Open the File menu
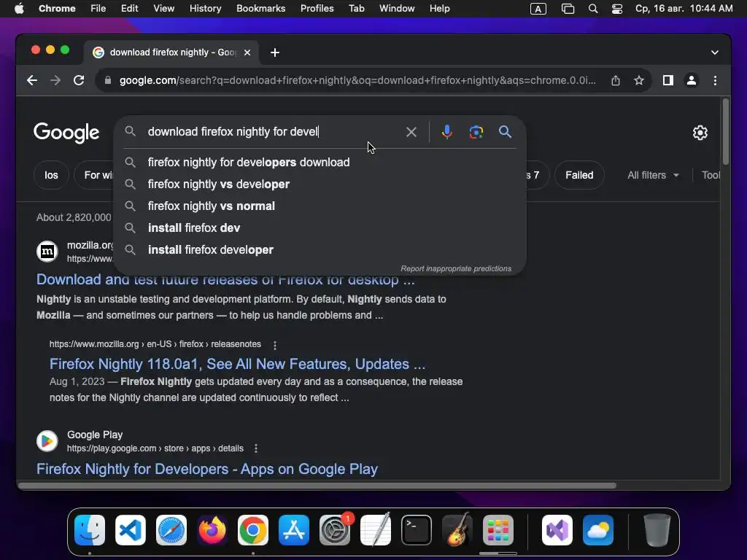Image resolution: width=747 pixels, height=560 pixels. pos(98,9)
